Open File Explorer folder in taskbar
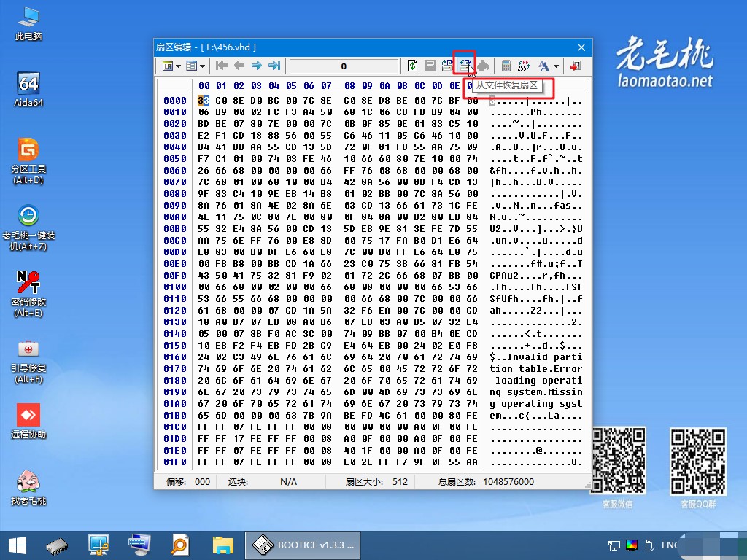747x560 pixels. click(222, 545)
